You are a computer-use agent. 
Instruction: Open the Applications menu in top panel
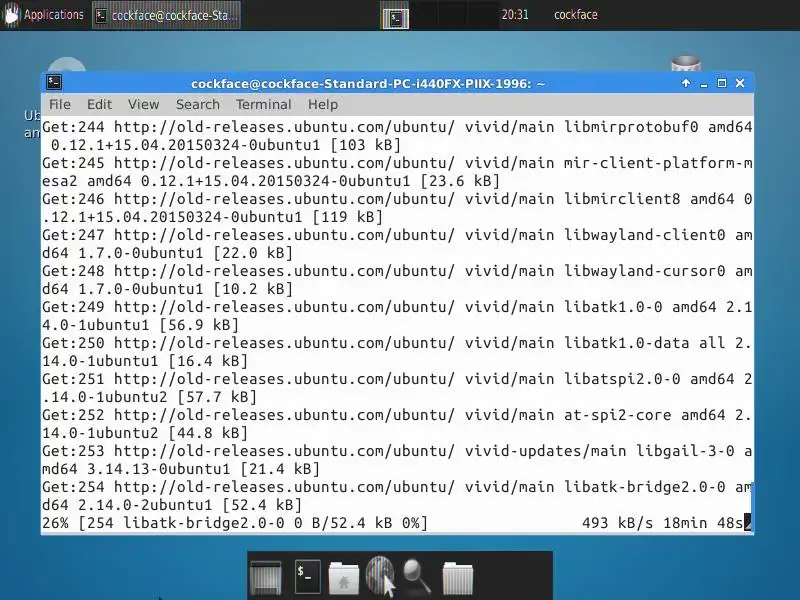44,15
